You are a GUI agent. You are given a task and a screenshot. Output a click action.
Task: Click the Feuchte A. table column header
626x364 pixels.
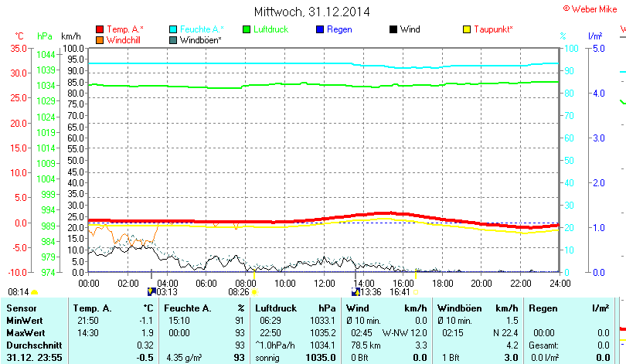click(187, 308)
